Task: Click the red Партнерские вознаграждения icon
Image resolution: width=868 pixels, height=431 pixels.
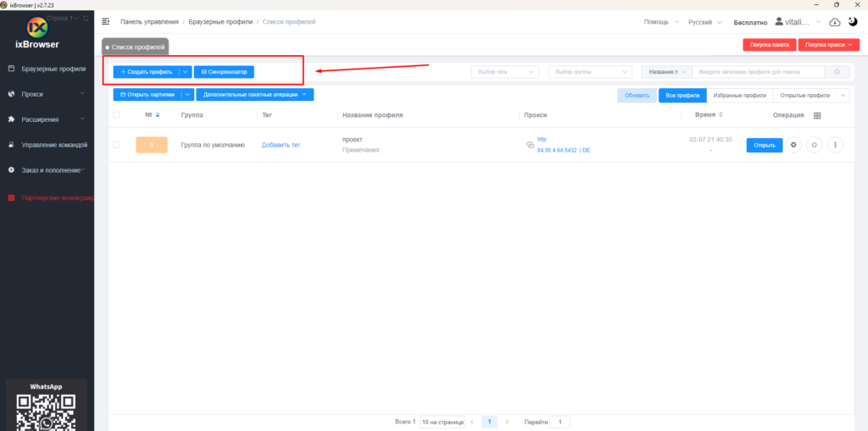Action: (x=11, y=198)
